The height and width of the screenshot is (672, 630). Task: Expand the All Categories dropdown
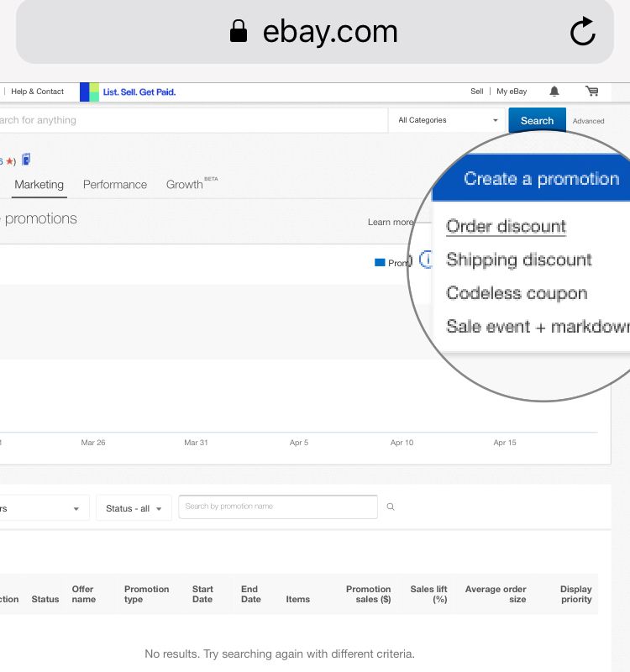point(447,120)
